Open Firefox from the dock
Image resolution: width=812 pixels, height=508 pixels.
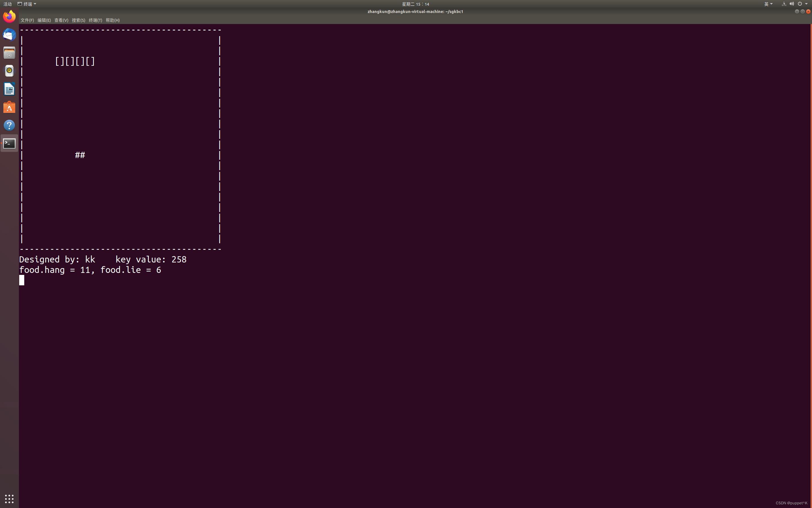coord(9,16)
